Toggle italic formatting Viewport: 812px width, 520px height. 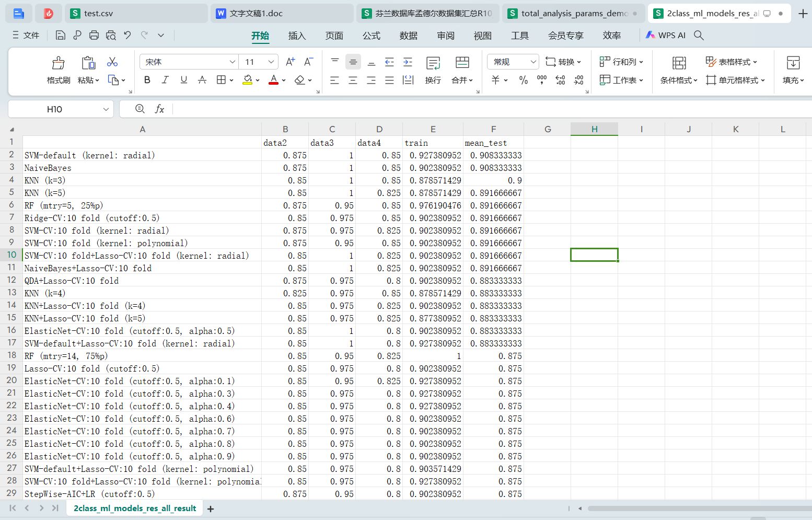pyautogui.click(x=165, y=80)
